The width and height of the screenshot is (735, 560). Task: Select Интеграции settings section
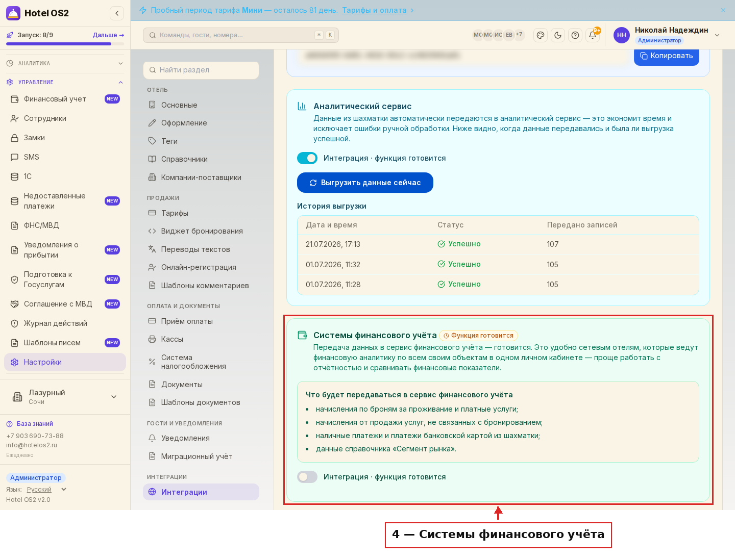pos(201,492)
